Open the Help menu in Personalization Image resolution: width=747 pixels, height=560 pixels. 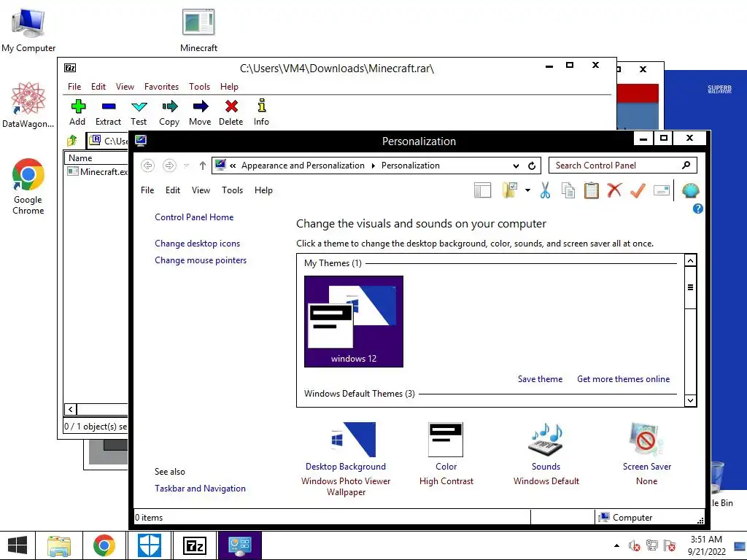[263, 190]
